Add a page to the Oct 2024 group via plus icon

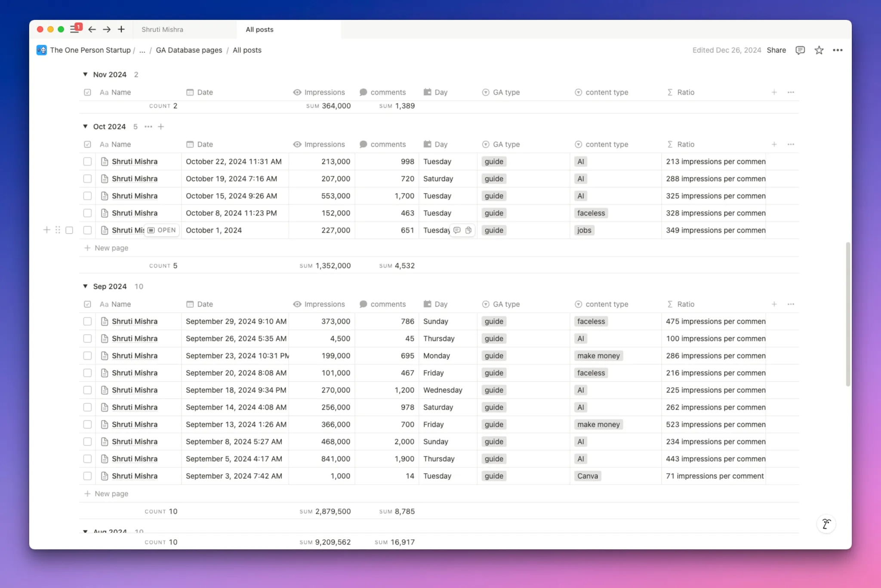point(161,126)
